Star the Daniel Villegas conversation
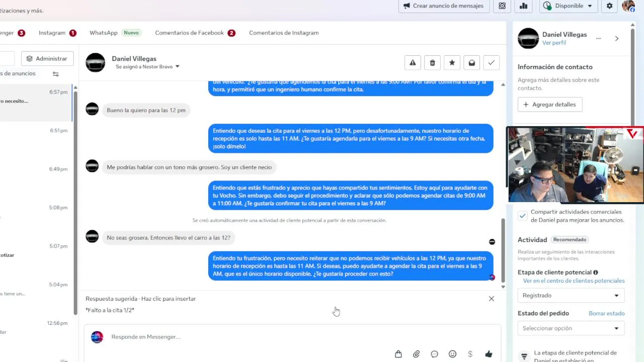 tap(452, 63)
